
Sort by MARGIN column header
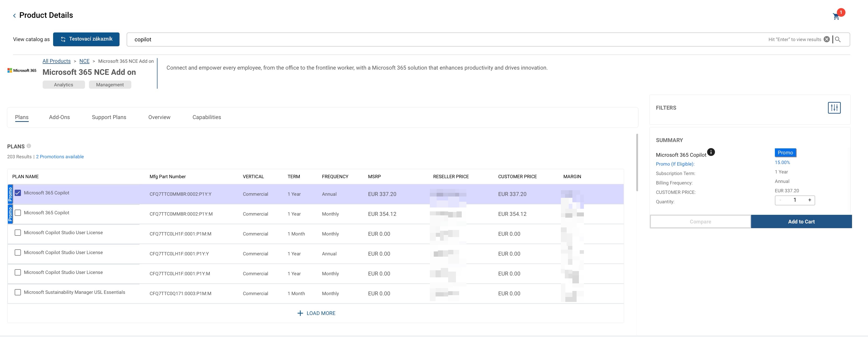pyautogui.click(x=572, y=177)
